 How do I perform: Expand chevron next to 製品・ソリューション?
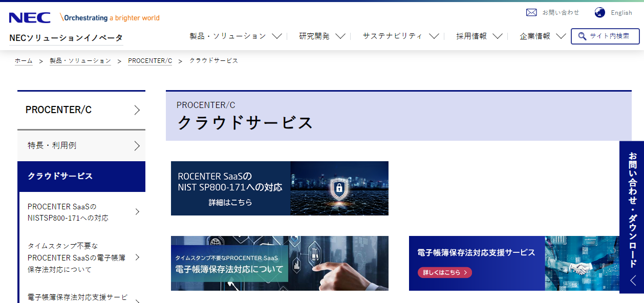click(277, 36)
